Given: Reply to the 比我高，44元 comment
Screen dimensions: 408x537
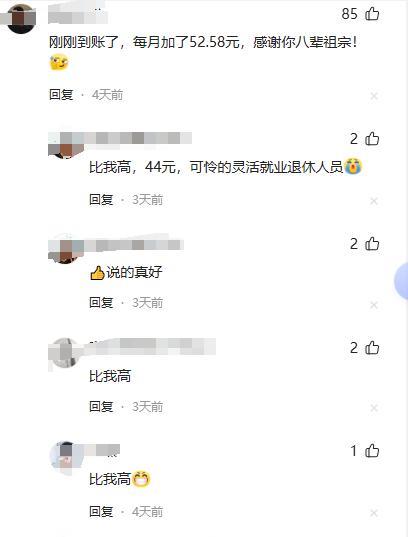Looking at the screenshot, I should (x=101, y=199).
